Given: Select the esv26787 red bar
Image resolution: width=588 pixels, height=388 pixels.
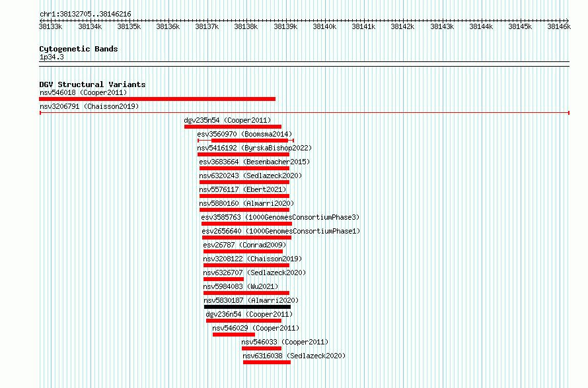Looking at the screenshot, I should click(x=243, y=251).
